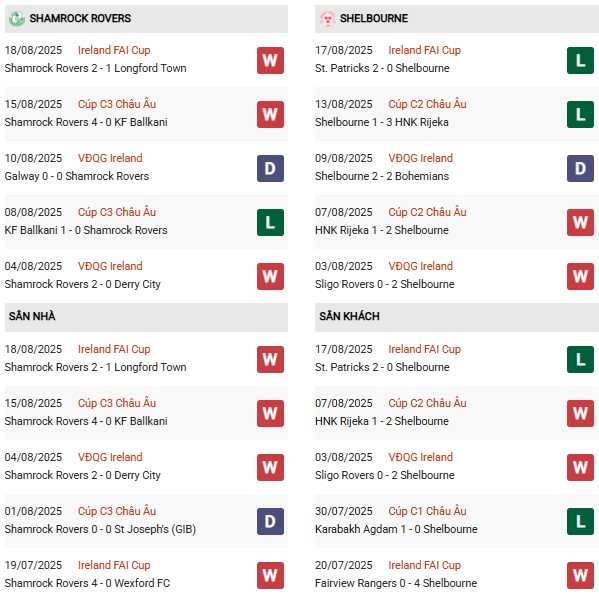Click D badge for Shamrock Rovers vs St Joseph's

pyautogui.click(x=270, y=521)
